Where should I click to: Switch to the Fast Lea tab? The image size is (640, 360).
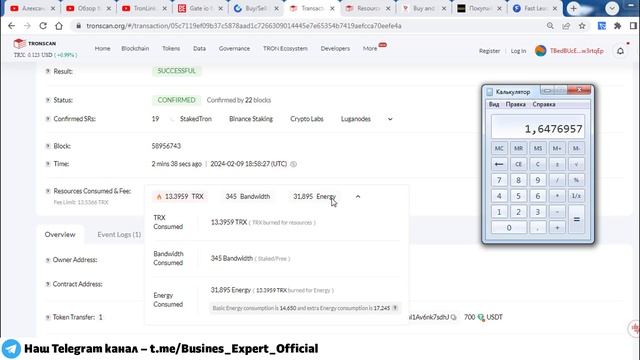[535, 8]
